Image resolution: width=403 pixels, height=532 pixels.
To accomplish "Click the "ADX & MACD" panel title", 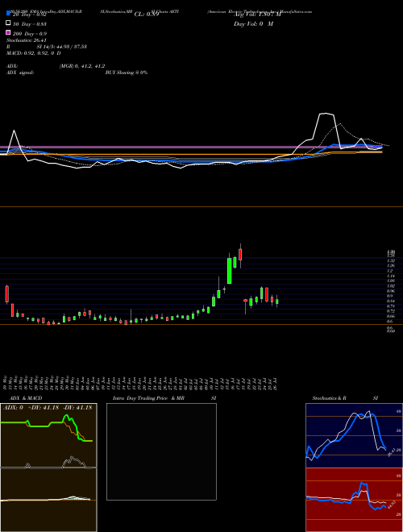I will click(26, 398).
